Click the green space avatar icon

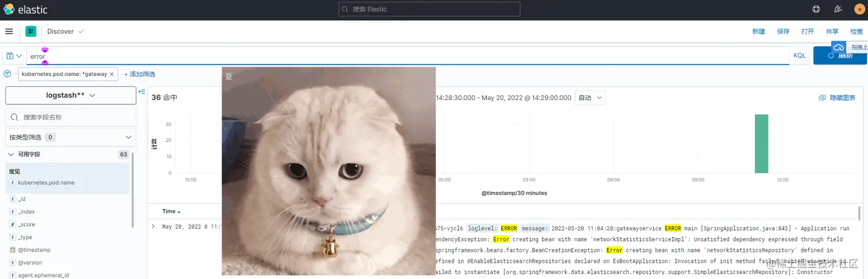click(x=30, y=32)
